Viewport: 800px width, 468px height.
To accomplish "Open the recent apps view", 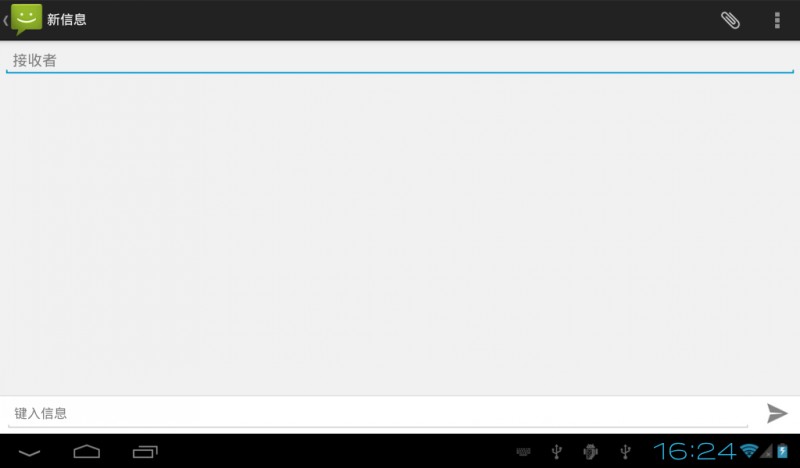I will click(145, 452).
